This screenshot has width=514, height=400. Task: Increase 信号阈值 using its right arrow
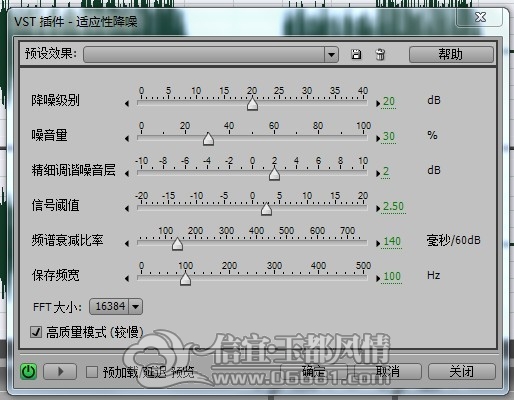(378, 209)
